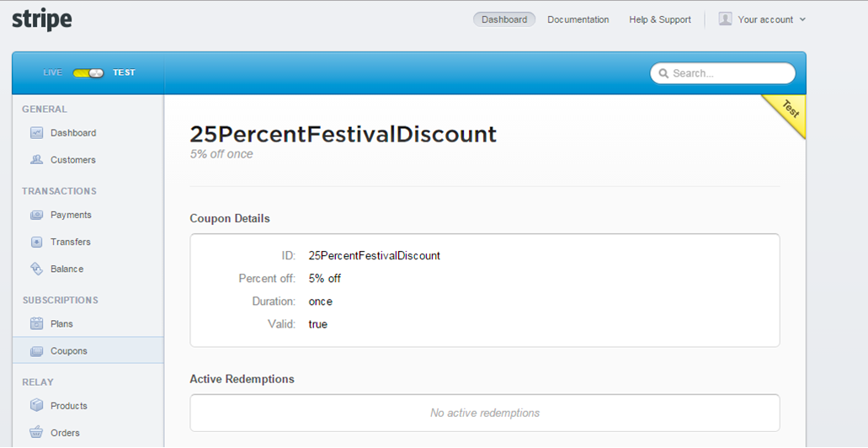The height and width of the screenshot is (448, 868).
Task: Click the Balance icon in sidebar
Action: (x=36, y=269)
